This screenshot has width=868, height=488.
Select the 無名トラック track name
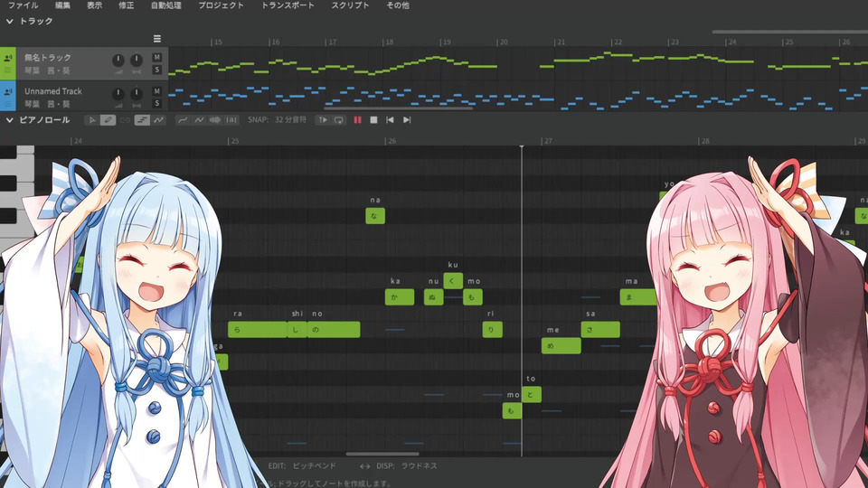point(48,58)
